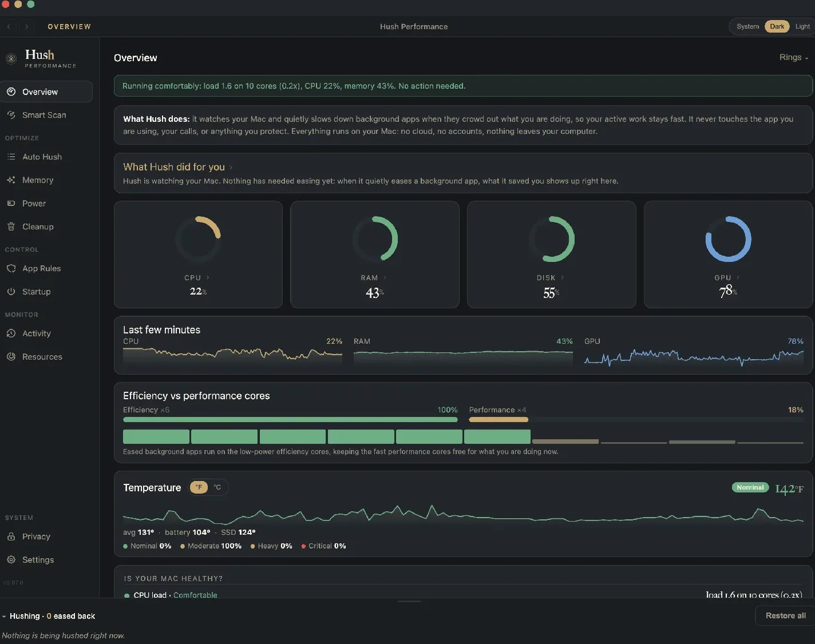Open the Rings display dropdown
The height and width of the screenshot is (644, 815).
pos(794,57)
